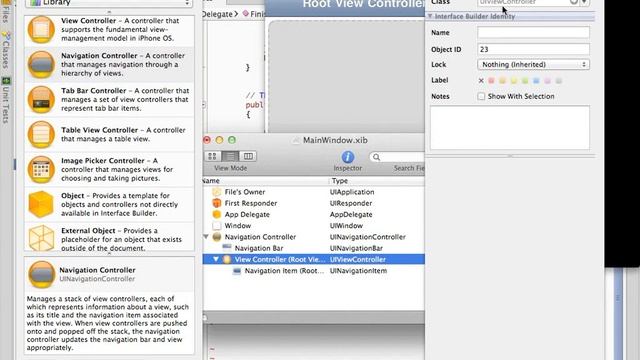The image size is (640, 360).
Task: Click the Window object icon
Action: (x=216, y=226)
